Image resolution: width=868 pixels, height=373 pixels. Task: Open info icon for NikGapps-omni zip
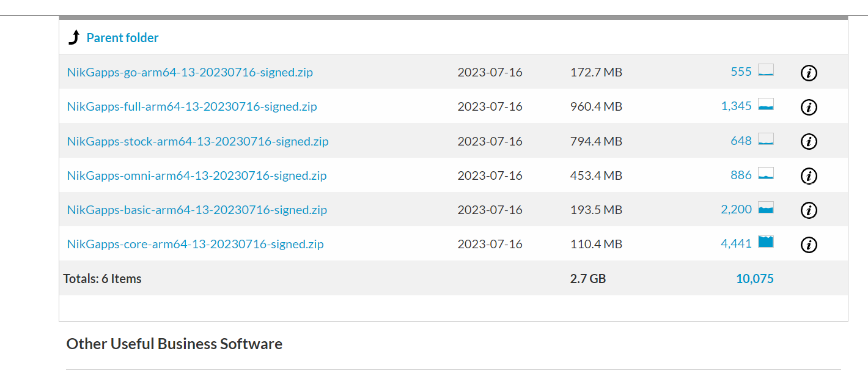pos(809,176)
